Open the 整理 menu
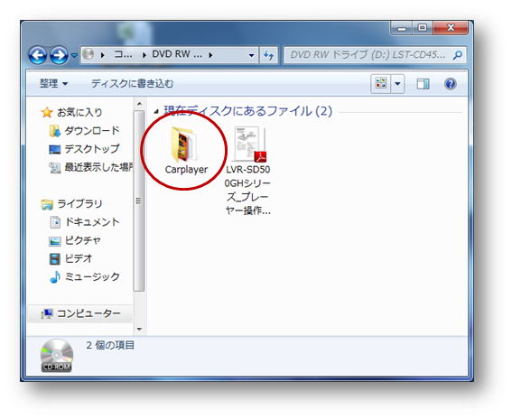Image resolution: width=512 pixels, height=420 pixels. pyautogui.click(x=54, y=84)
